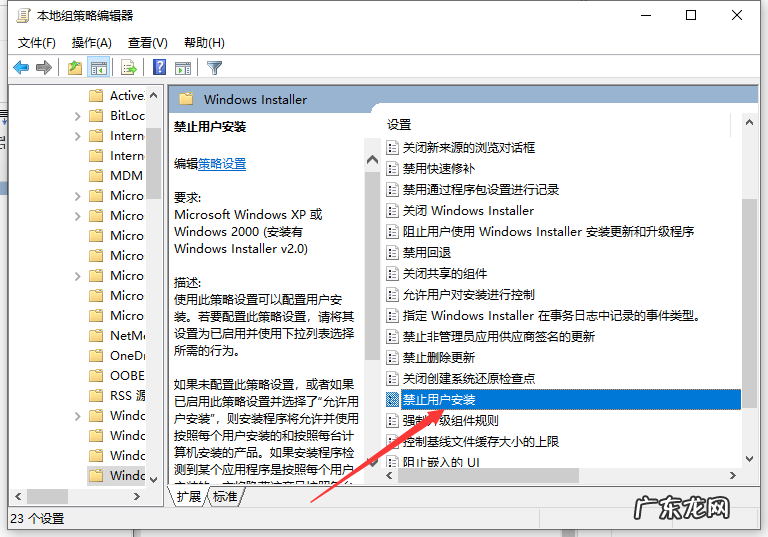Select policy 禁用通过程序包设置进行记录
768x537 pixels.
(480, 190)
